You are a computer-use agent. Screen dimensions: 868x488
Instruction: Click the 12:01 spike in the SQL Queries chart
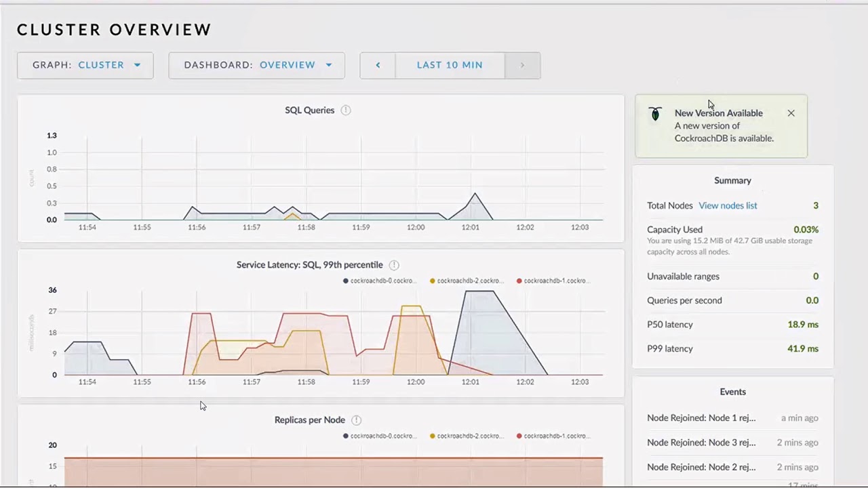coord(475,194)
